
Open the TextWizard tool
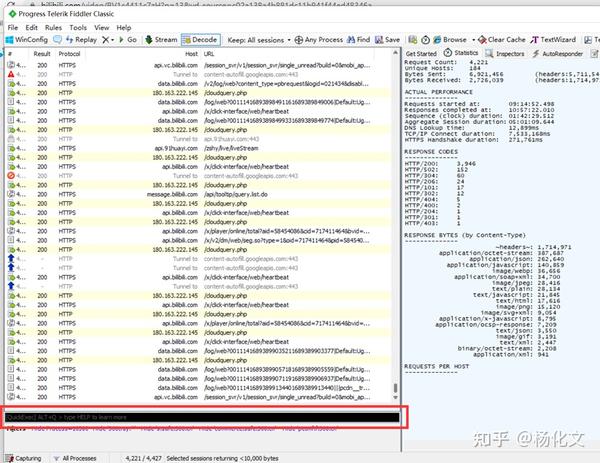click(553, 40)
